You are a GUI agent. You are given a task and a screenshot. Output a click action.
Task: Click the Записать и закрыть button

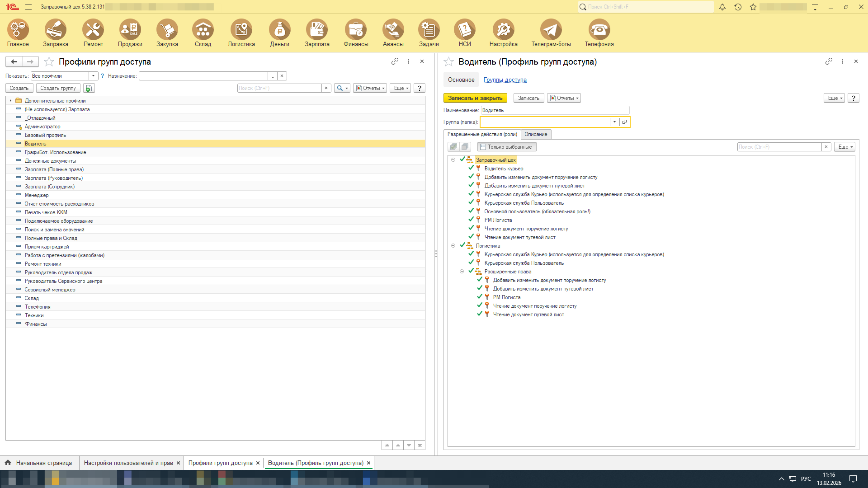coord(475,98)
